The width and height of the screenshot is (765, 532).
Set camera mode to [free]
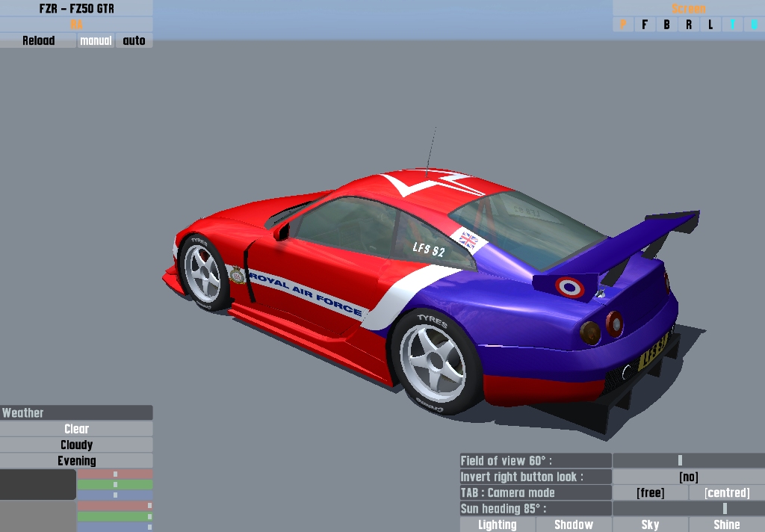pos(651,493)
